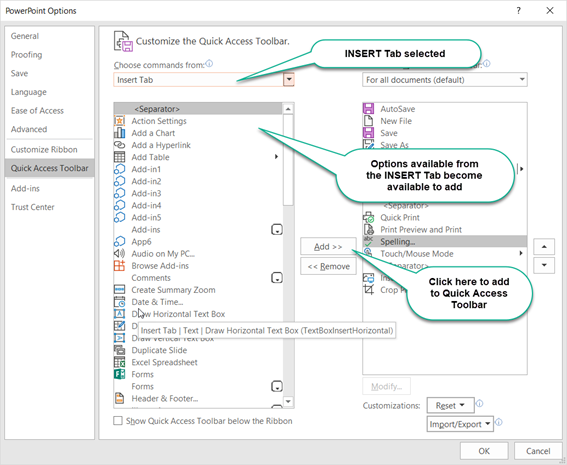Viewport: 567px width, 465px height.
Task: Click info icon beside Import/Export
Action: [498, 422]
